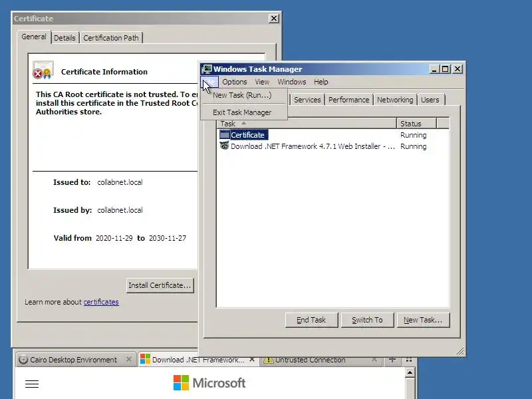Open the hamburger menu on the Microsoft page
The image size is (532, 399).
[x=32, y=384]
